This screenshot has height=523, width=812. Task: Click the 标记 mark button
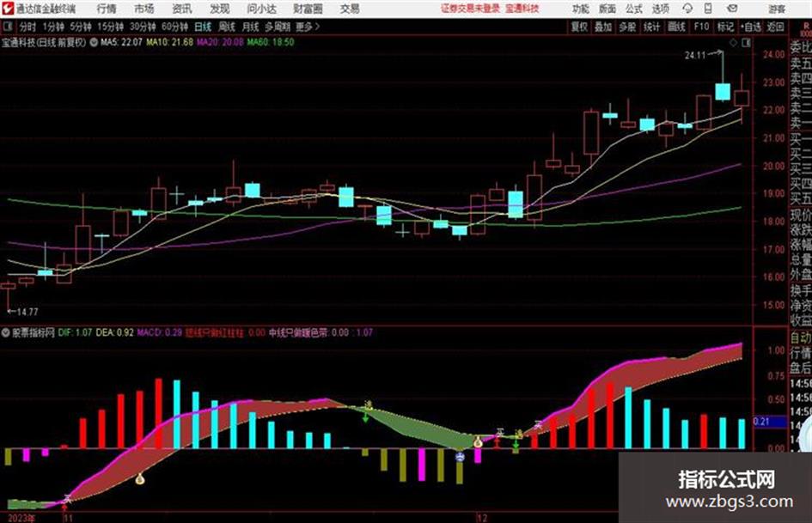coord(725,27)
